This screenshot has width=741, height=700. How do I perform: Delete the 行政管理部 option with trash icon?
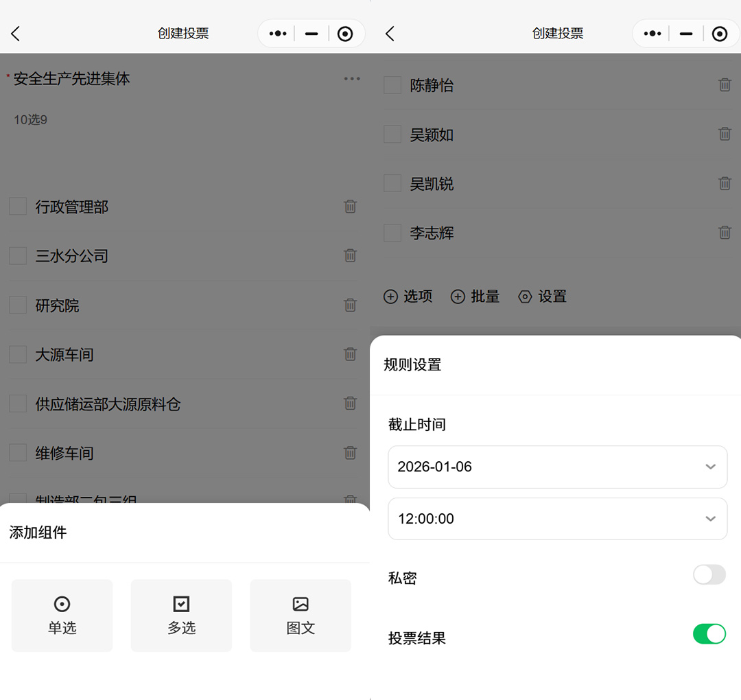point(350,207)
